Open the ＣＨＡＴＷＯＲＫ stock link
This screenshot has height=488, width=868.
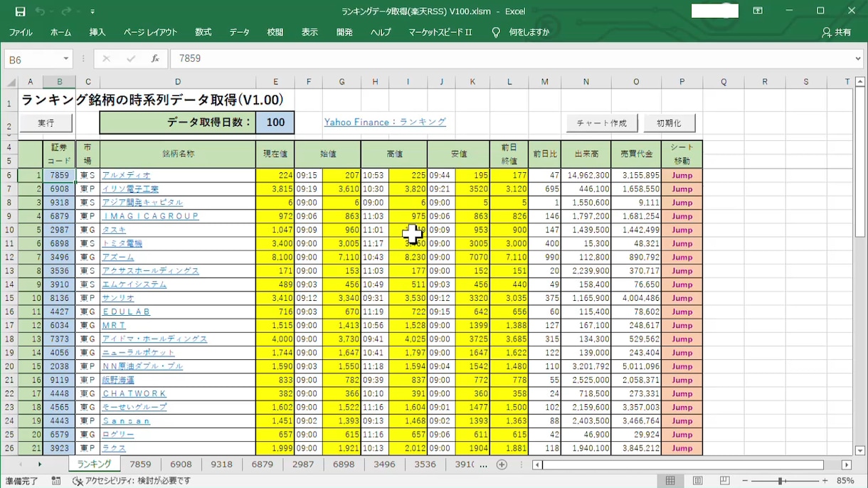pyautogui.click(x=134, y=393)
